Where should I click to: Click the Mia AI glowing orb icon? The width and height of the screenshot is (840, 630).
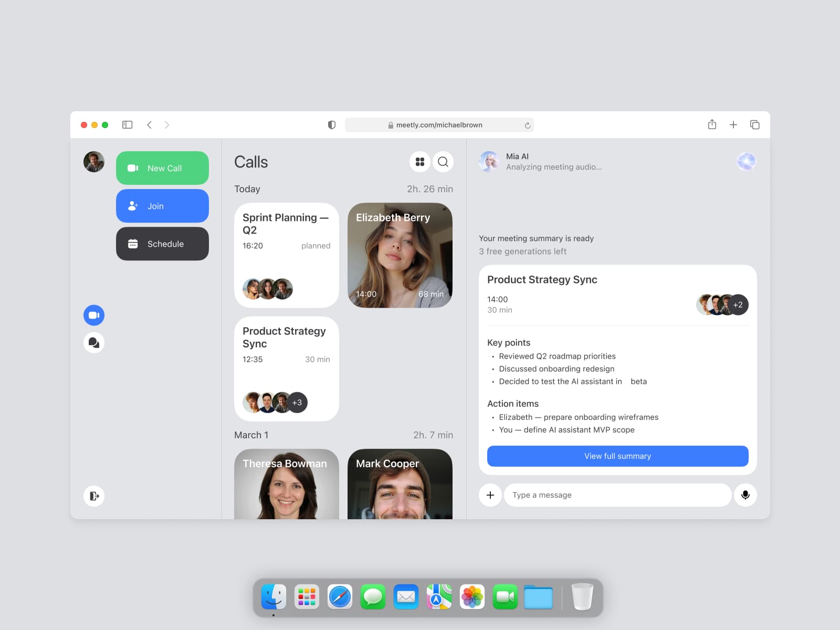[746, 162]
